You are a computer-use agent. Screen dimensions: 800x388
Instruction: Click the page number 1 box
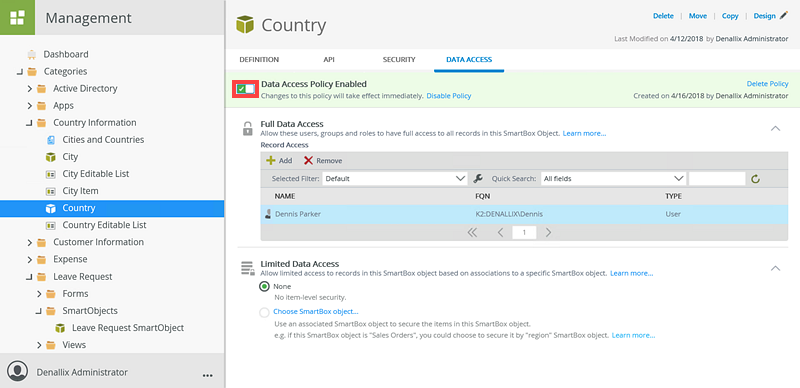pos(524,233)
